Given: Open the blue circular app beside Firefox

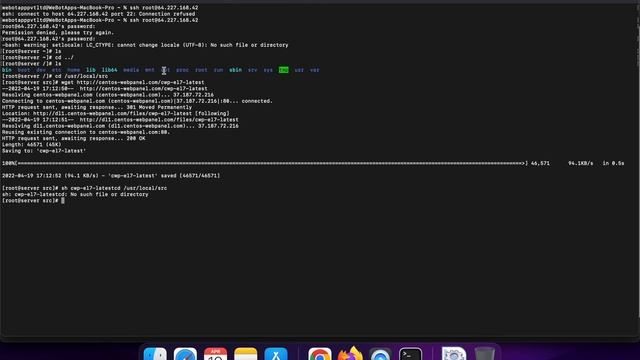Looking at the screenshot, I should pyautogui.click(x=380, y=354).
